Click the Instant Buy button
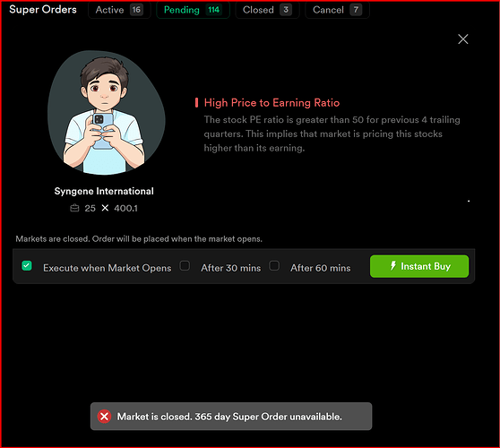Image resolution: width=500 pixels, height=448 pixels. coord(419,266)
